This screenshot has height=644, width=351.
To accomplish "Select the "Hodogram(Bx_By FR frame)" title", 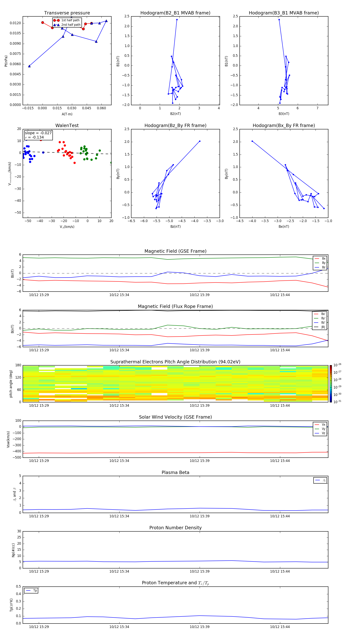I will (x=284, y=125).
